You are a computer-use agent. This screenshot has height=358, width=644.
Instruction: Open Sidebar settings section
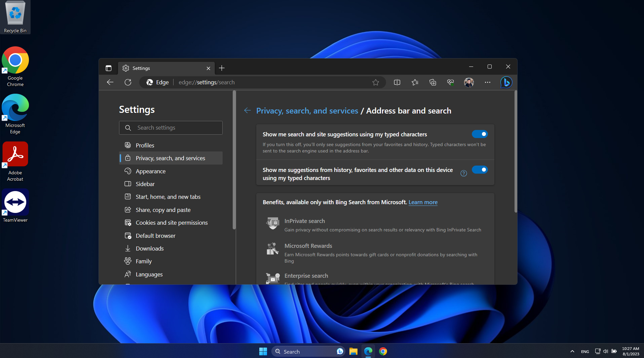point(171,184)
